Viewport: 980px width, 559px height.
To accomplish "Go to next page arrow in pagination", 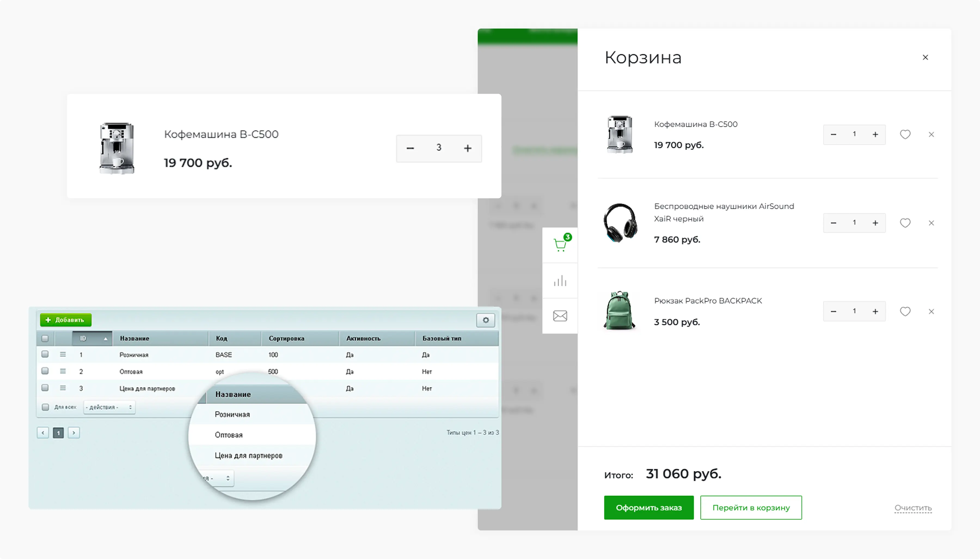I will point(74,433).
